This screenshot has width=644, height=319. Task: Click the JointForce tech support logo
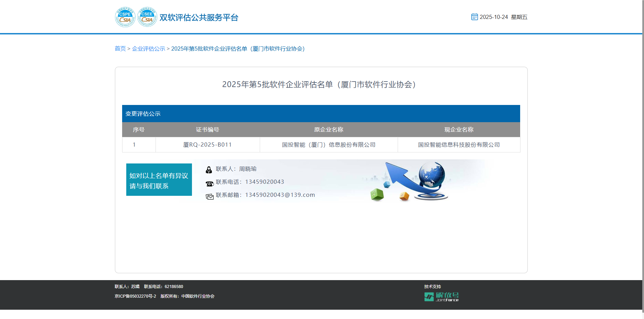pos(441,297)
